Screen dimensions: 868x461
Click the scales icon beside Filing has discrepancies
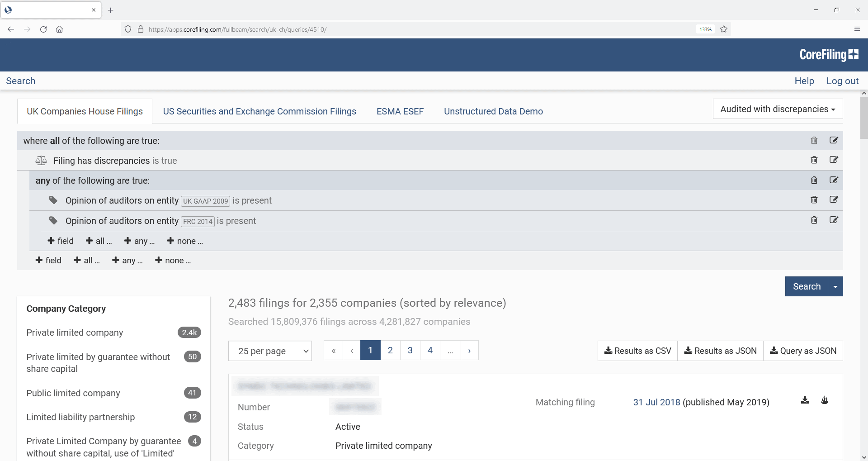(41, 161)
